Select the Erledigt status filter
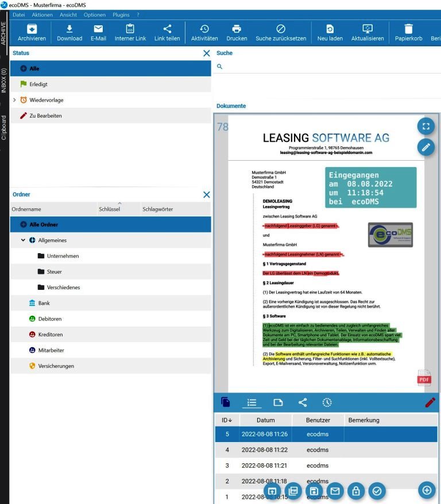The height and width of the screenshot is (504, 441). click(111, 84)
